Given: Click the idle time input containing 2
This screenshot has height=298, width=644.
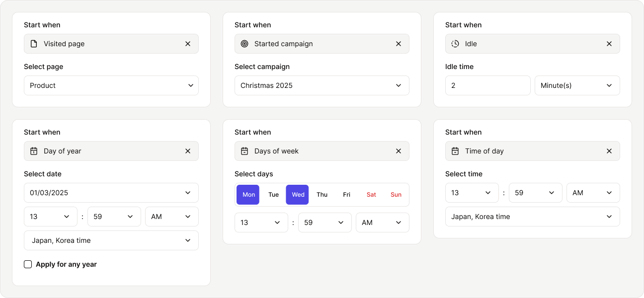Looking at the screenshot, I should (x=488, y=85).
